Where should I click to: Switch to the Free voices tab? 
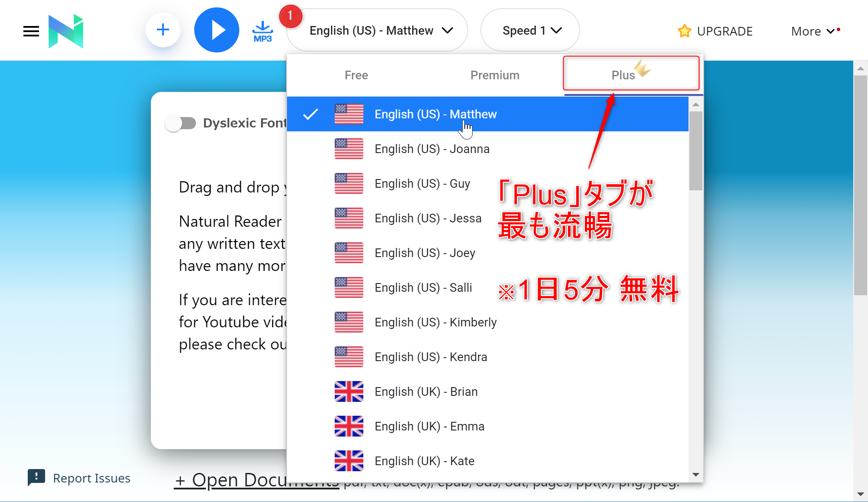click(356, 75)
